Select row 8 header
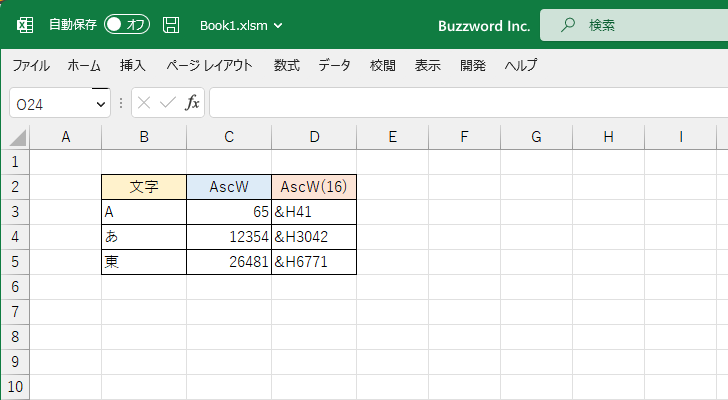Screen dimensions: 728x400 [x=15, y=337]
